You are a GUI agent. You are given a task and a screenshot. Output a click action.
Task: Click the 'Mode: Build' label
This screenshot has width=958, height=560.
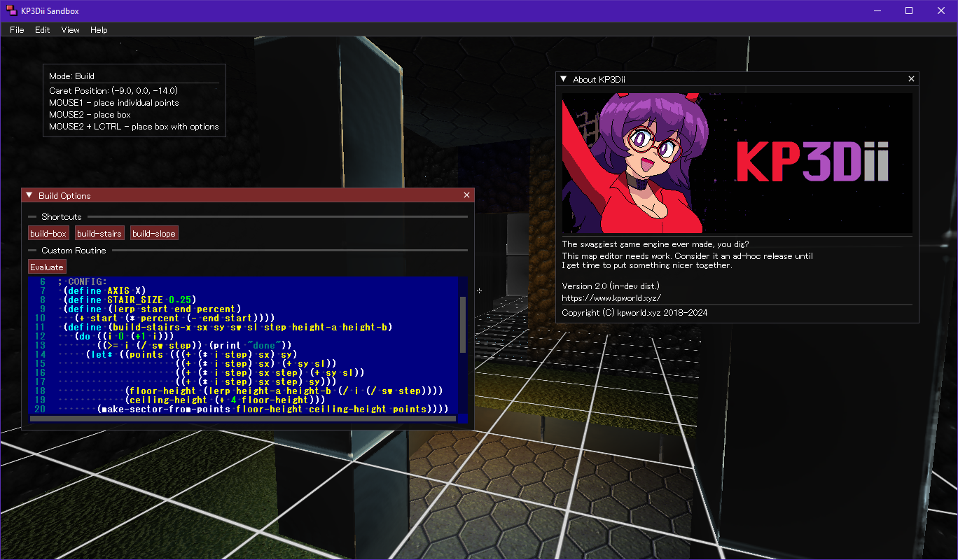71,76
